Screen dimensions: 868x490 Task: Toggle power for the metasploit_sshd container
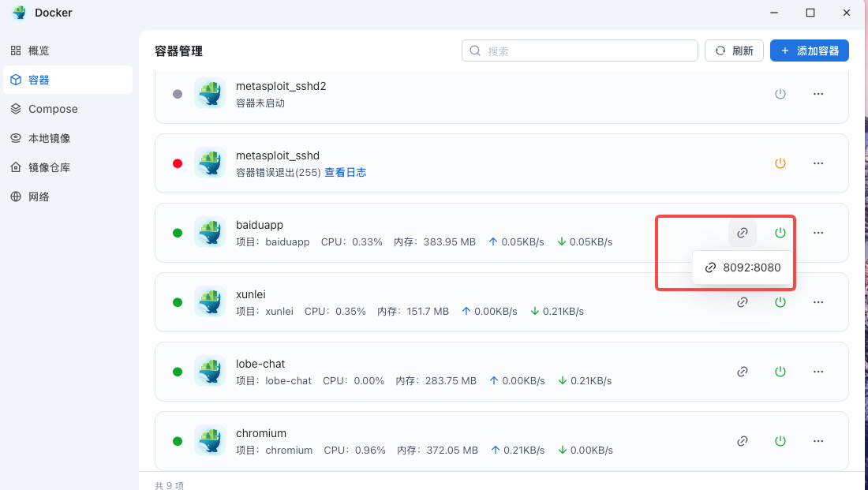[780, 163]
